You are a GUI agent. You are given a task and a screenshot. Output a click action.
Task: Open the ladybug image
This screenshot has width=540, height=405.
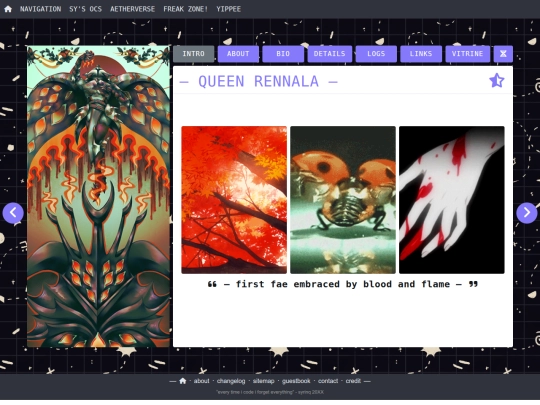[x=343, y=200]
